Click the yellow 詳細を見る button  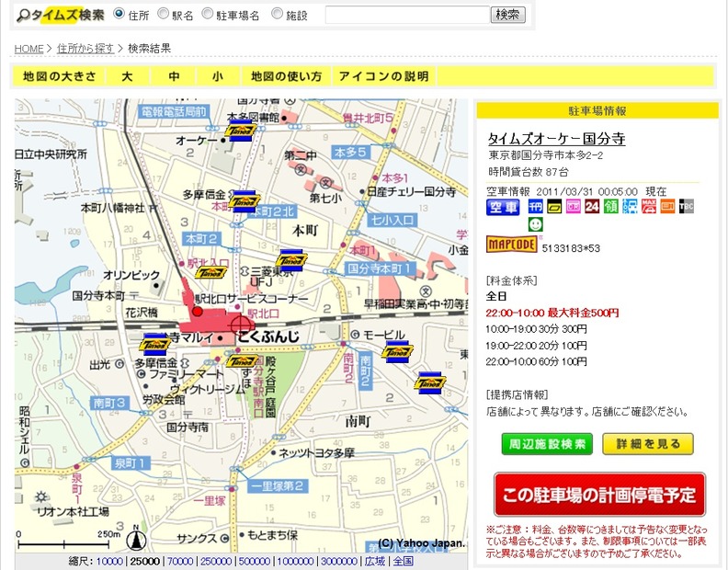[x=648, y=444]
